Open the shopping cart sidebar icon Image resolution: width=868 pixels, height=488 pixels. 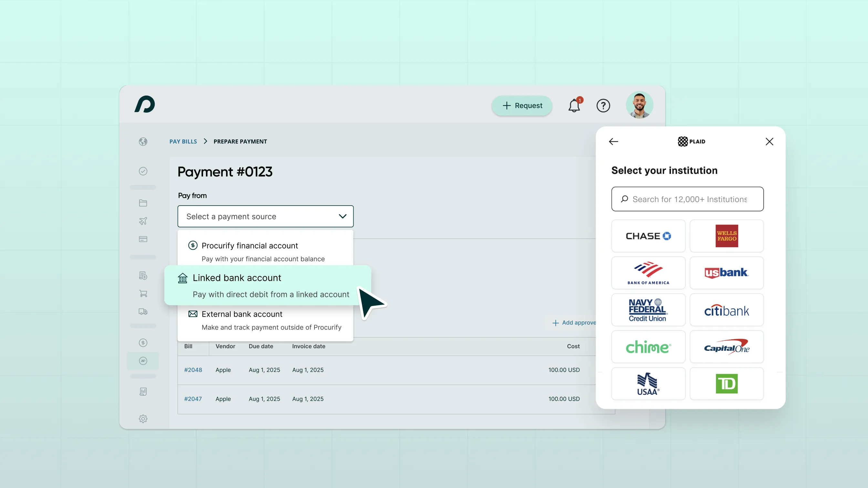(x=143, y=293)
